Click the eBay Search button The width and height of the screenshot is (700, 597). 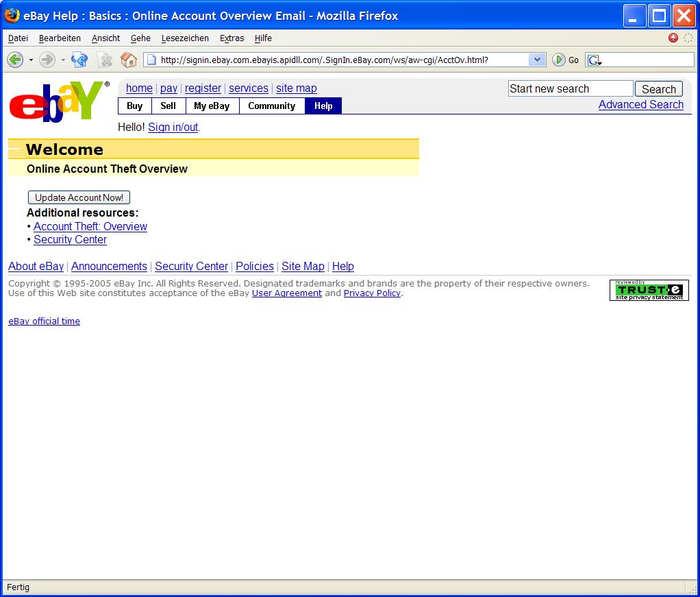[x=658, y=89]
